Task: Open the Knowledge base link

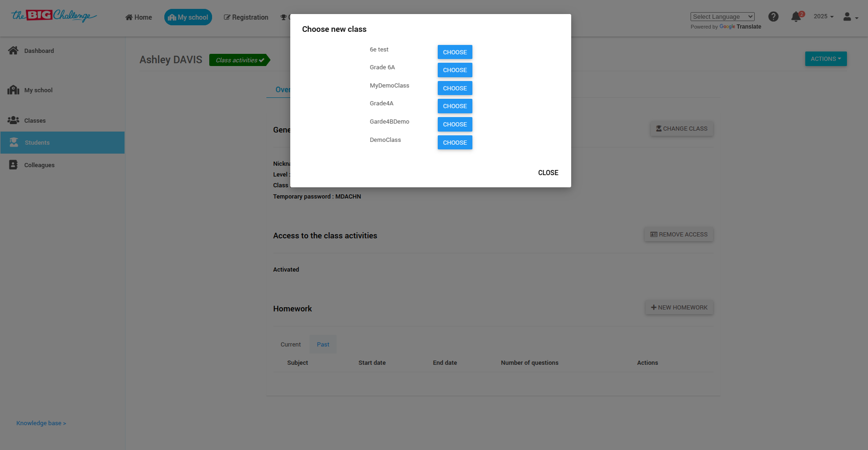Action: click(41, 423)
